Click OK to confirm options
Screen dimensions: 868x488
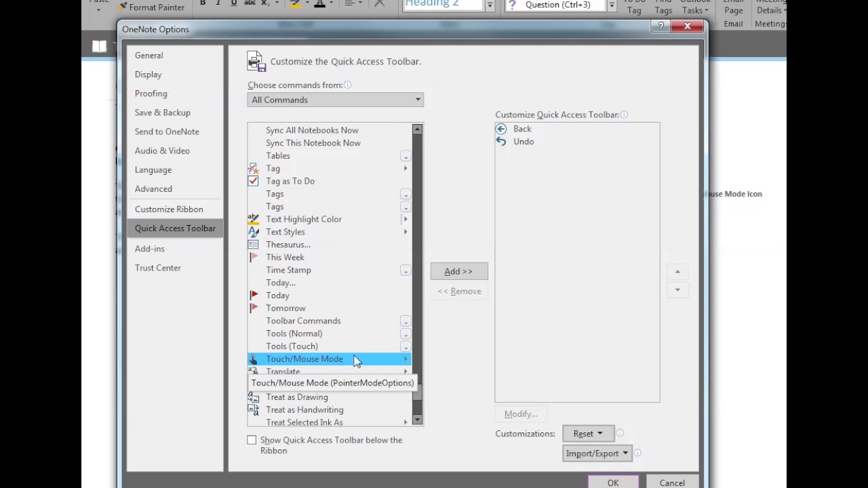point(613,482)
